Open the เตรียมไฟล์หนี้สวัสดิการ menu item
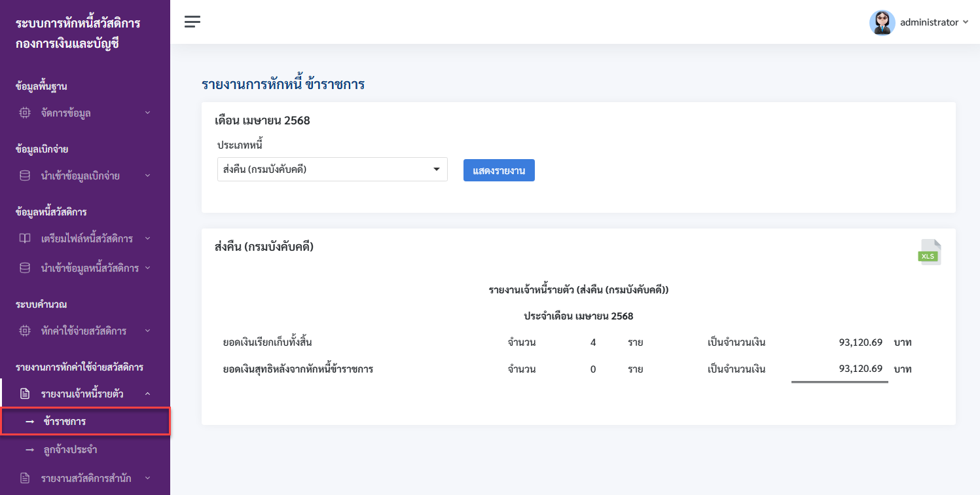 click(x=85, y=238)
